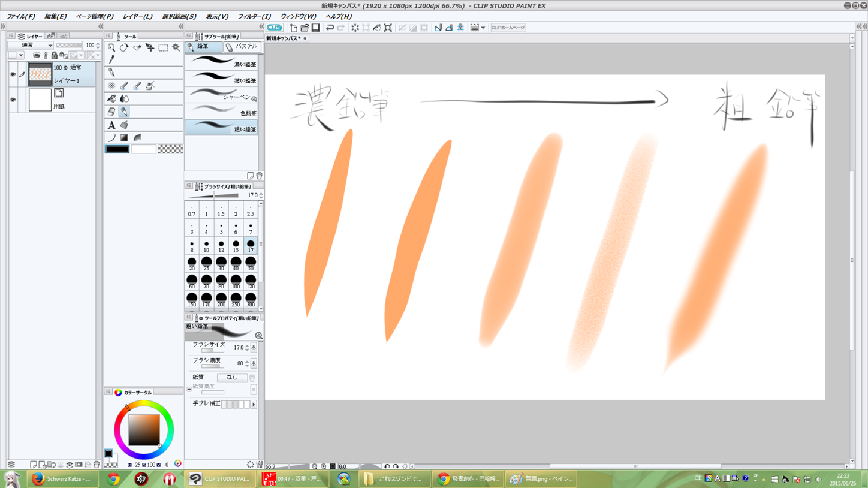
Task: Delete sub tool with trash icon
Action: coord(259,176)
